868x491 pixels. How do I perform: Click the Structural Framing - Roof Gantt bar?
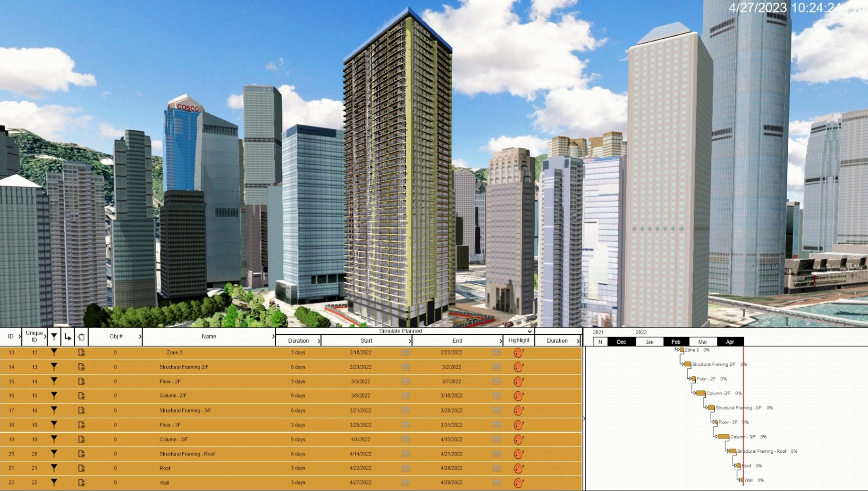[x=733, y=451]
